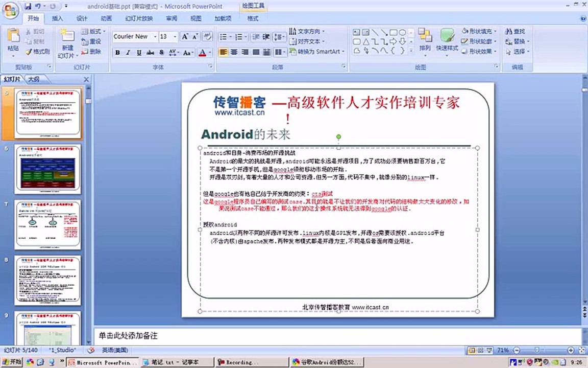
Task: Pick the right arrow shape
Action: pos(394,41)
